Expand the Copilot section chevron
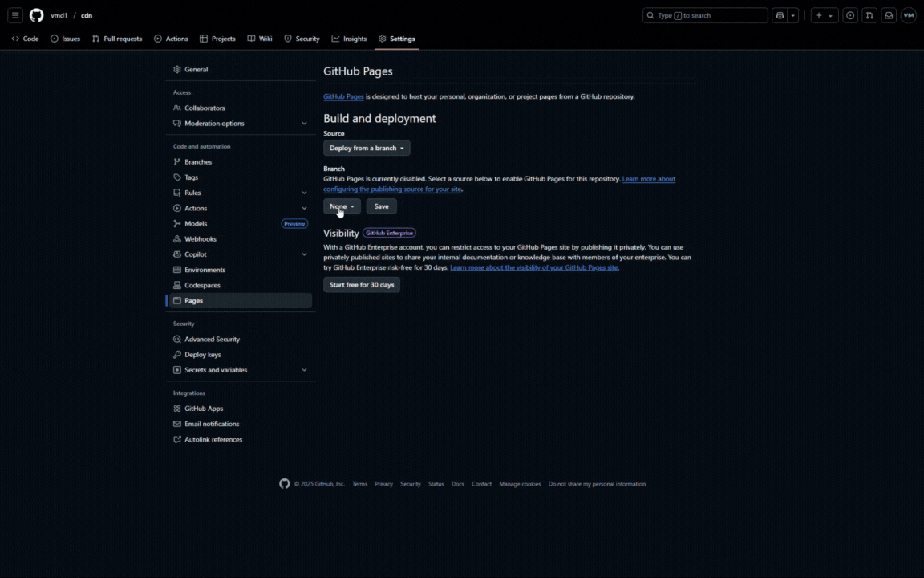 [x=304, y=254]
